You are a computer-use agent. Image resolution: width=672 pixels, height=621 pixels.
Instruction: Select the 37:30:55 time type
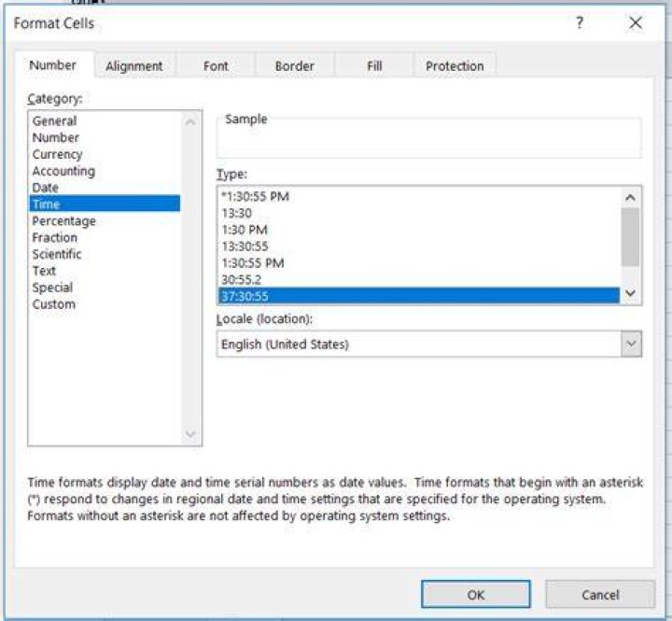[x=419, y=296]
